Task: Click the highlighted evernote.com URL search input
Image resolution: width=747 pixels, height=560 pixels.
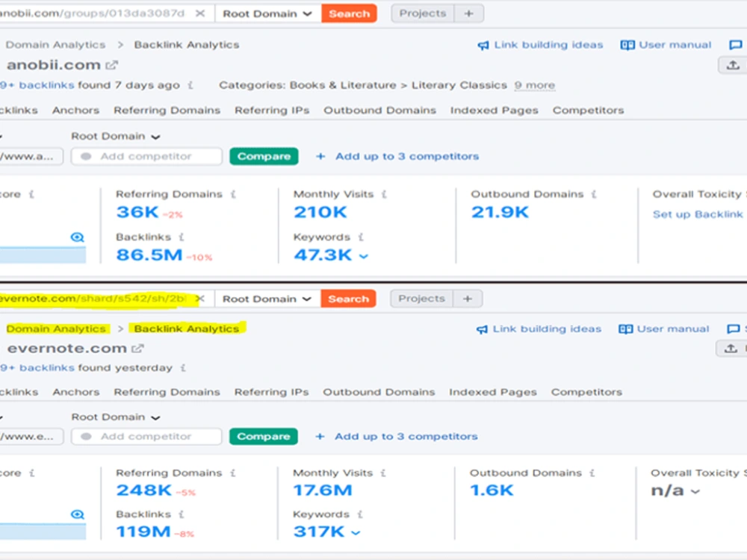Action: [x=93, y=299]
